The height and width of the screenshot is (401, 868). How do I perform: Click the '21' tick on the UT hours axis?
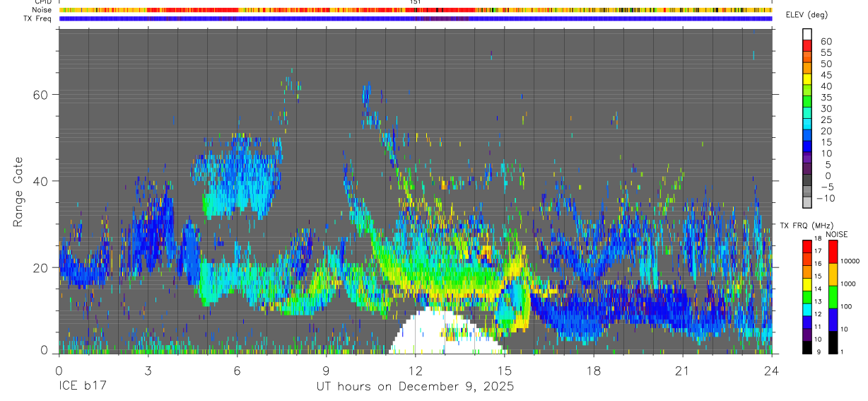click(683, 371)
